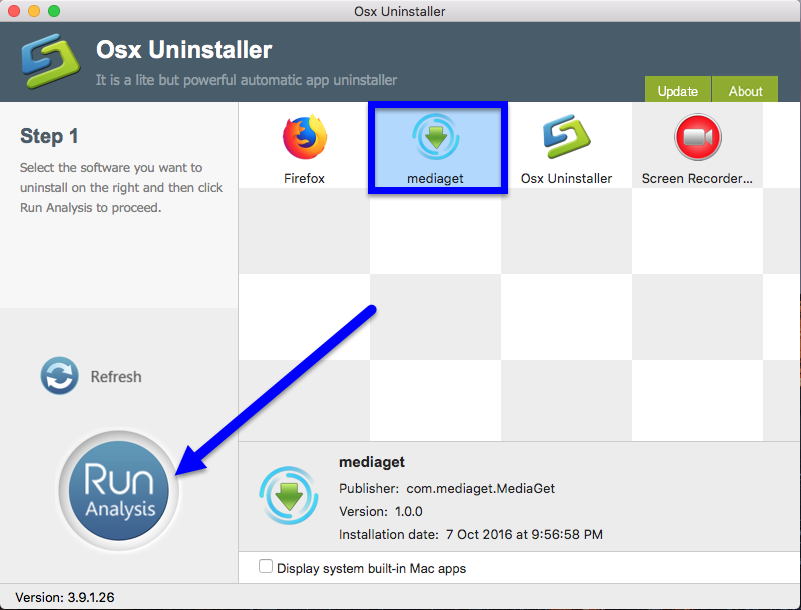801x610 pixels.
Task: Open the Update tab
Action: click(x=677, y=91)
